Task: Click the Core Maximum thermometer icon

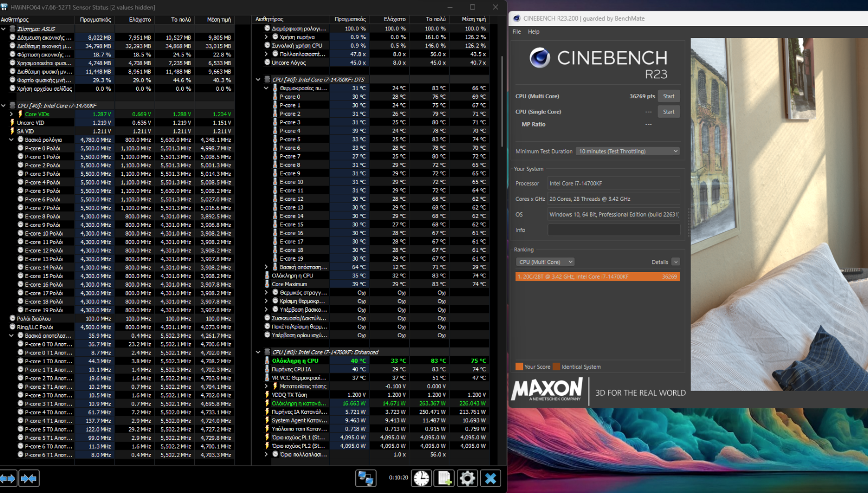Action: click(267, 284)
